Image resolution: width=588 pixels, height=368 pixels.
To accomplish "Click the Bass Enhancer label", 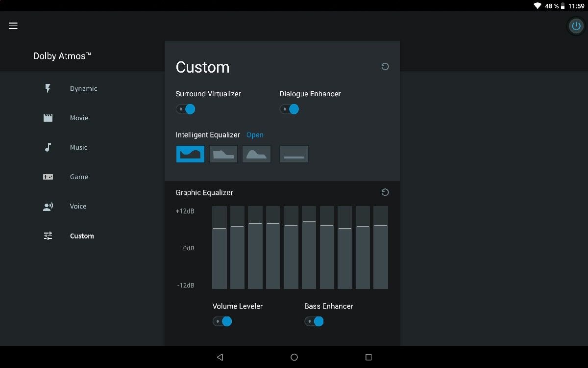I will point(329,306).
